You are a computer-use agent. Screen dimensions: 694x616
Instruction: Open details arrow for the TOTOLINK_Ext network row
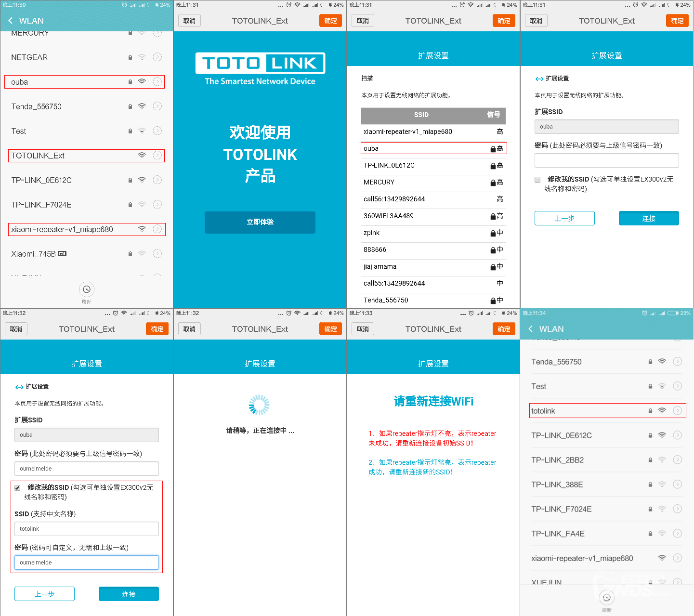pyautogui.click(x=157, y=155)
